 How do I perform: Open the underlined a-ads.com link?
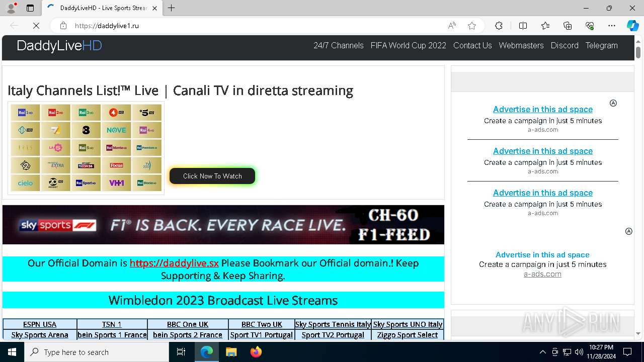click(542, 274)
